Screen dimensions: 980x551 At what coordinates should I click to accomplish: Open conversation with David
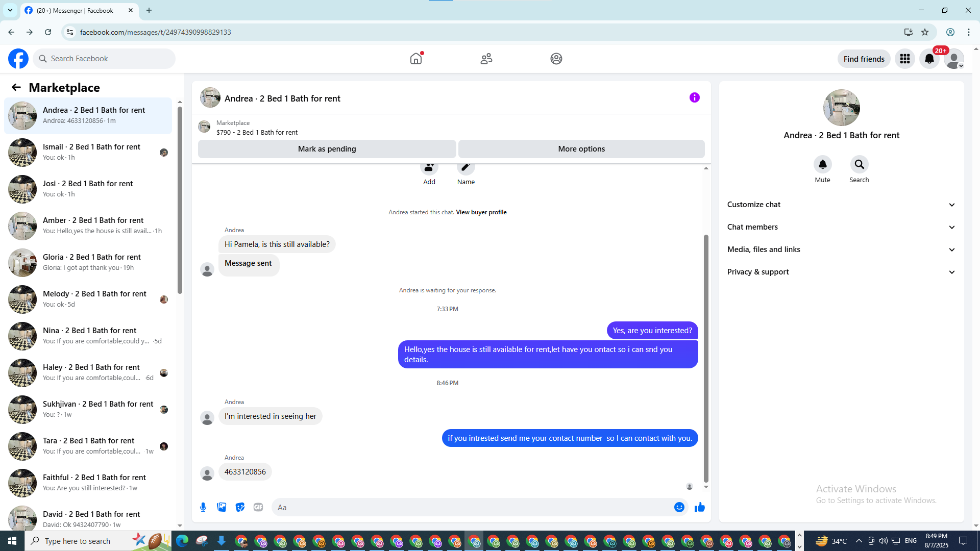click(x=88, y=518)
